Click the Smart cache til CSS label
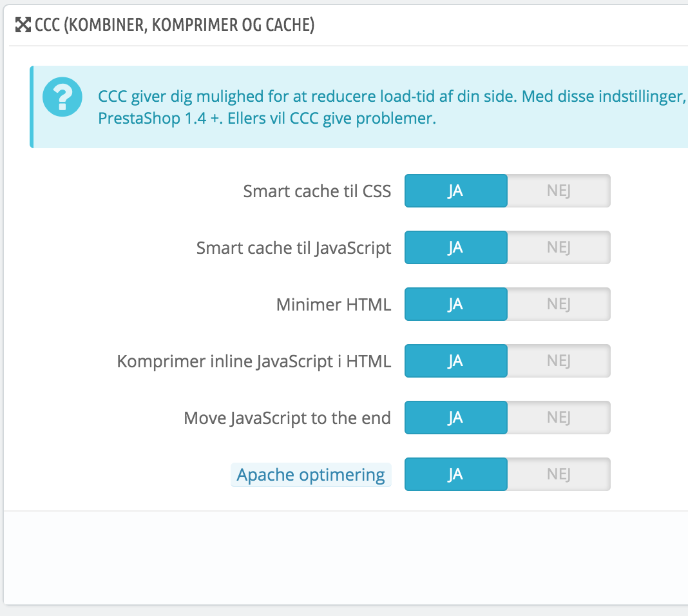The image size is (688, 616). [317, 191]
